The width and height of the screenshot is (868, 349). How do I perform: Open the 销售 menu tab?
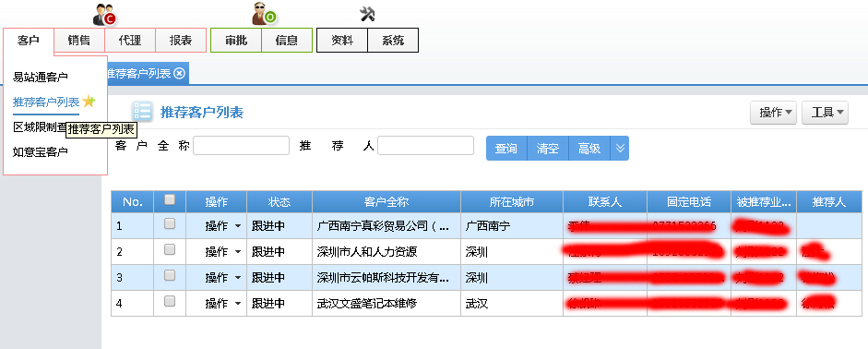(x=79, y=41)
